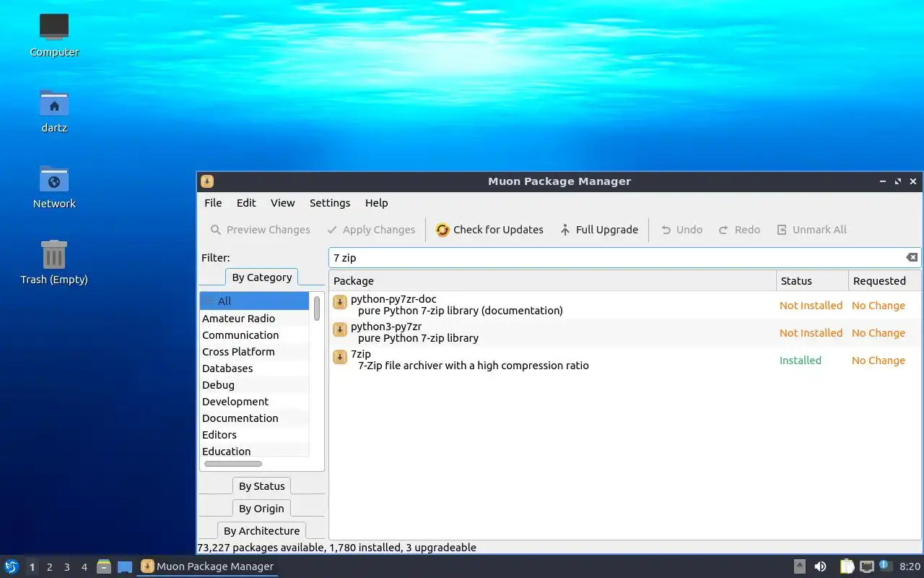This screenshot has height=578, width=924.
Task: Click the Undo toolbar button
Action: (681, 230)
